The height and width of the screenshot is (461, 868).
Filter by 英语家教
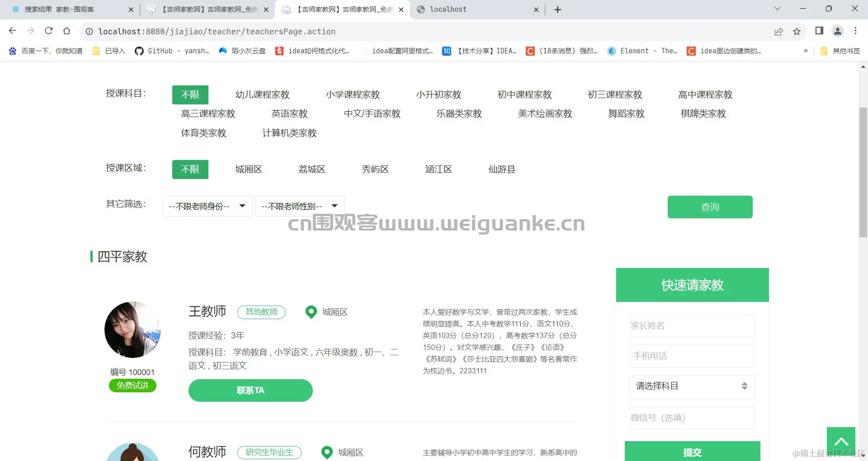290,114
